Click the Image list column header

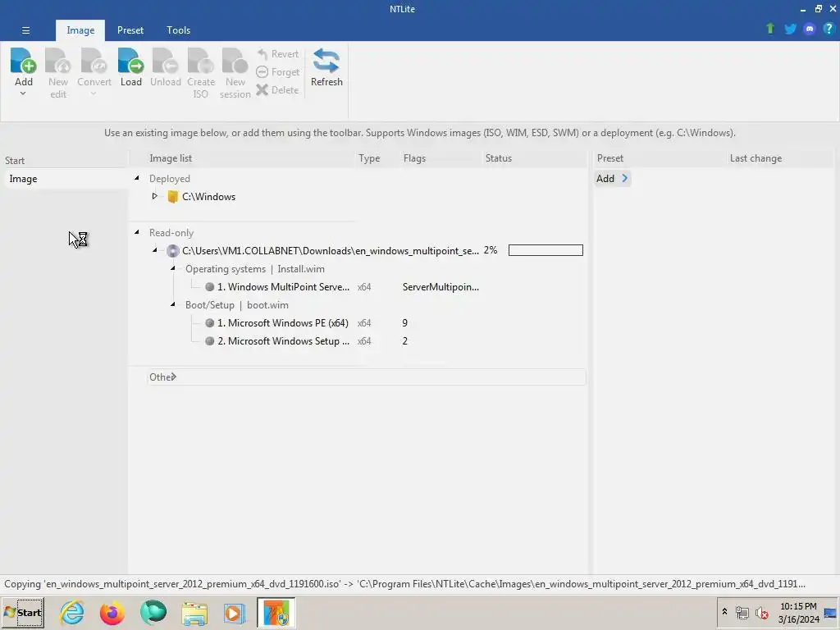pyautogui.click(x=171, y=158)
